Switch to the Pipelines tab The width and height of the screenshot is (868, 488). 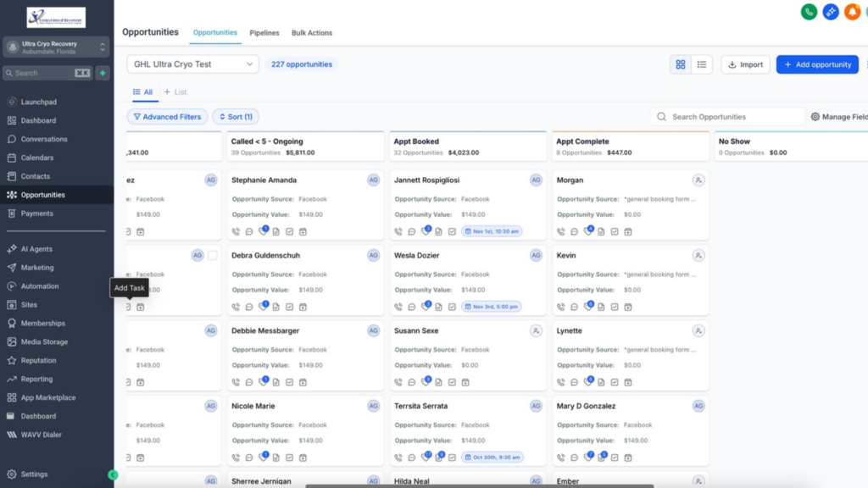tap(264, 32)
